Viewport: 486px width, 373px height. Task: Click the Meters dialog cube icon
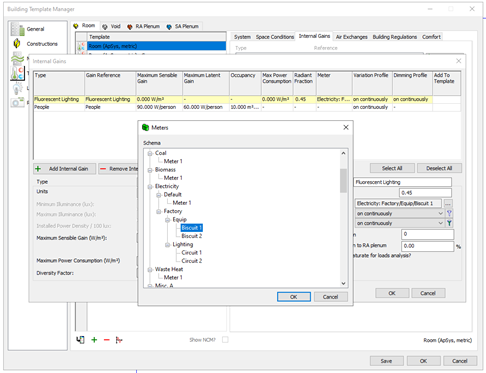coord(145,127)
